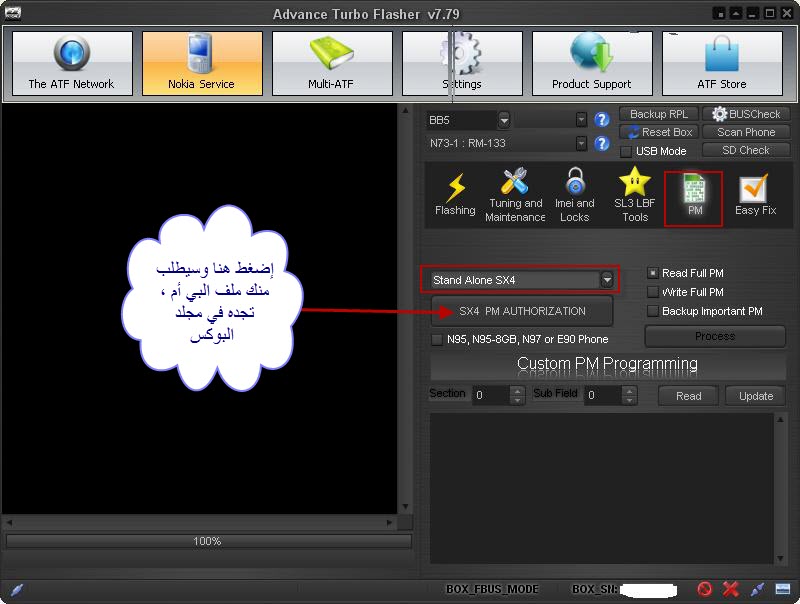Viewport: 800px width, 604px height.
Task: Click Backup RPL button
Action: coord(659,114)
